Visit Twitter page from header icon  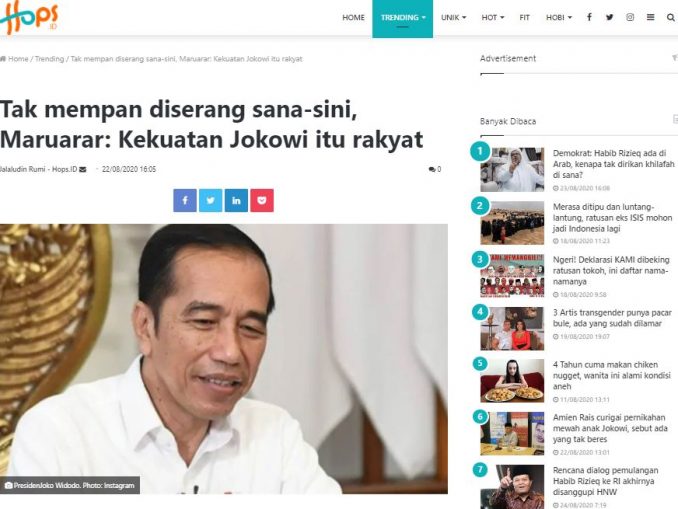tap(610, 17)
